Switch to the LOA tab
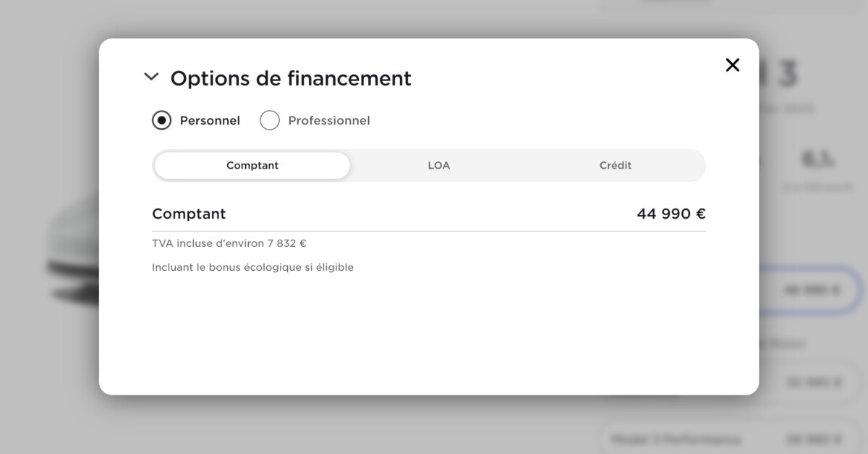868x454 pixels. tap(438, 165)
